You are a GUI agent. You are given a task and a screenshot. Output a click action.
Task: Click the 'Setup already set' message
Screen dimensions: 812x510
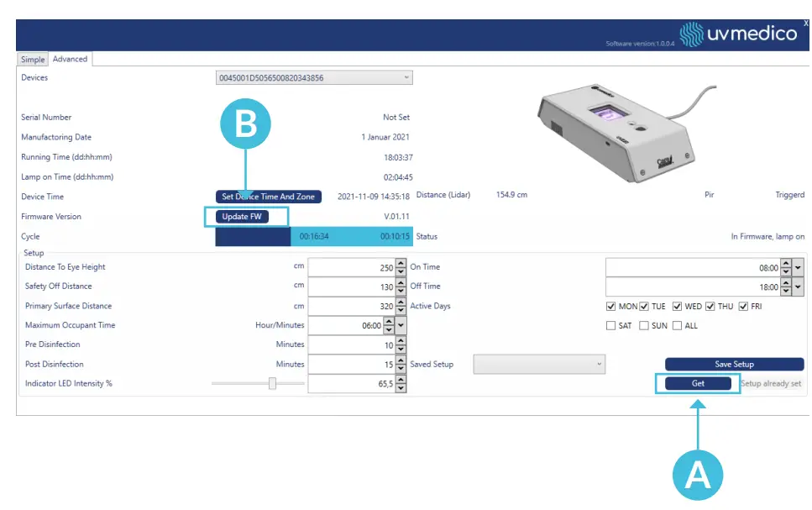click(771, 383)
